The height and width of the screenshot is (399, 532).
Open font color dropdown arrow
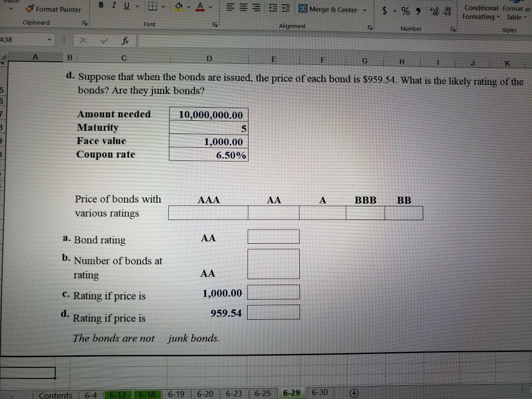click(x=211, y=7)
